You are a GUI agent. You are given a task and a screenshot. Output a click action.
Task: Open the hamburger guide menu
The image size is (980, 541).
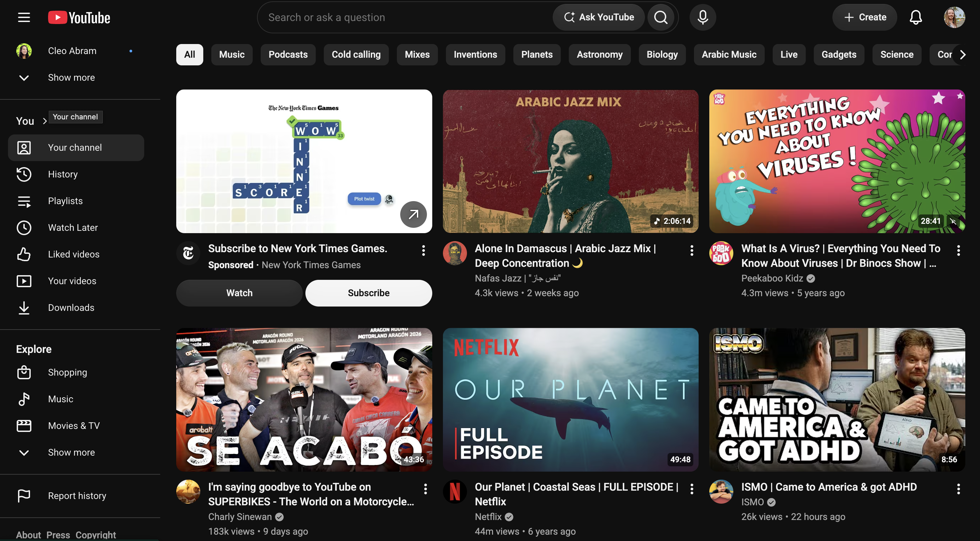(24, 17)
